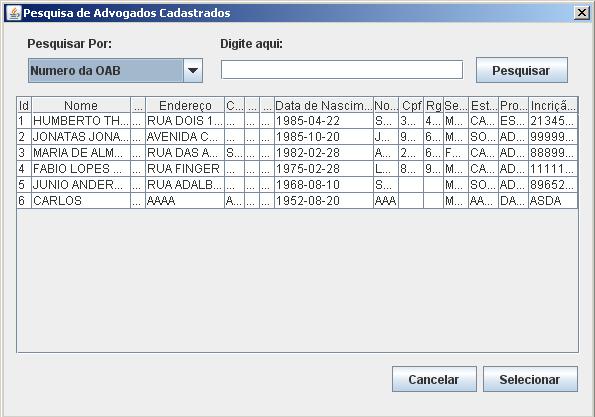The image size is (595, 417).
Task: Click the Pesquisar button
Action: coord(522,70)
